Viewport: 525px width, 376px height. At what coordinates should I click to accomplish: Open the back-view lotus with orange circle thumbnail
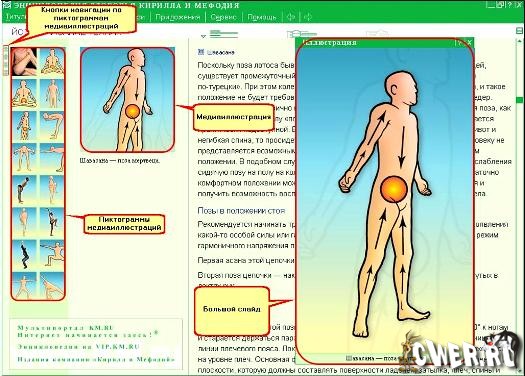[24, 93]
